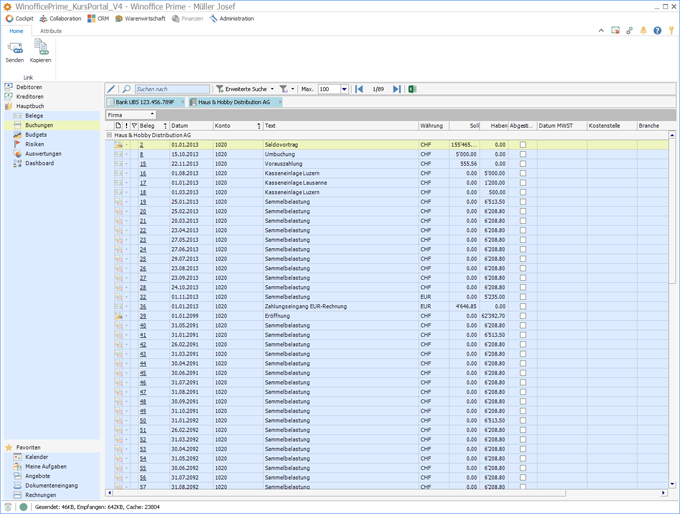This screenshot has height=514, width=680.
Task: Export list to Excel icon
Action: (x=412, y=89)
